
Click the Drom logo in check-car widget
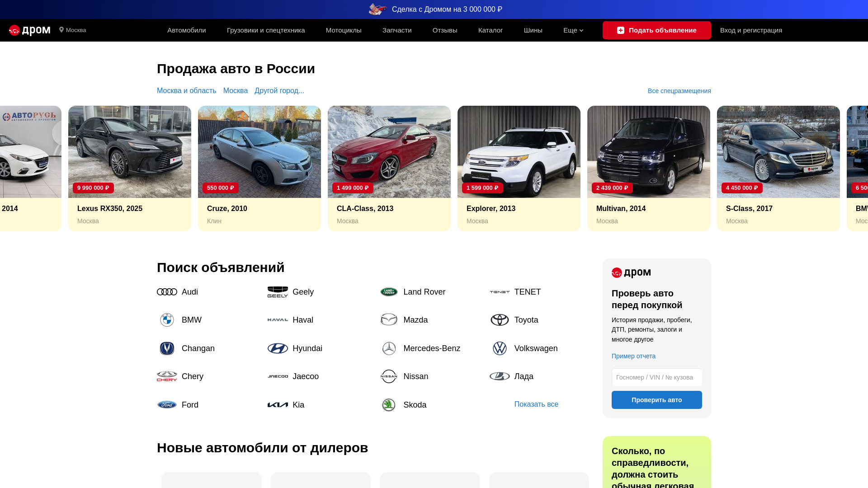[631, 273]
